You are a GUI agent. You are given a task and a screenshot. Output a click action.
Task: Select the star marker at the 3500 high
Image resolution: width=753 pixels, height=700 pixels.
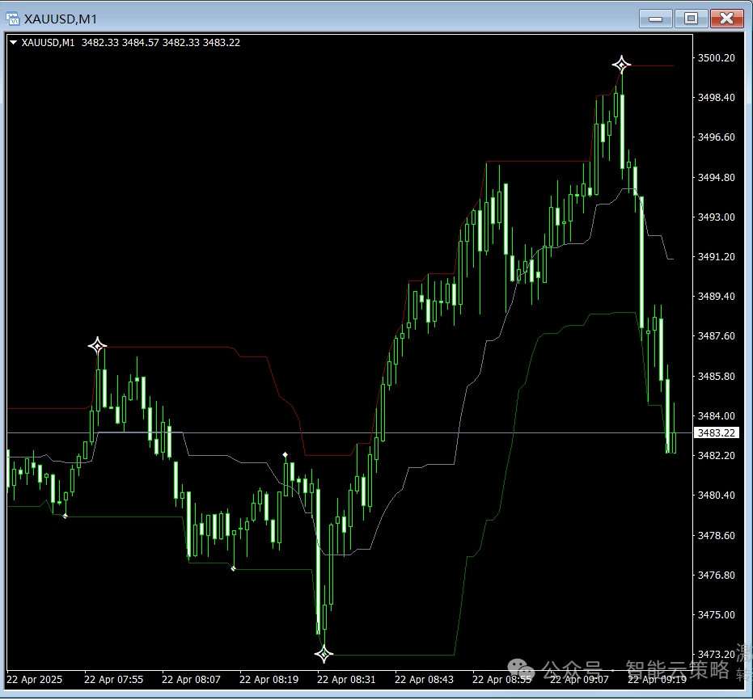(621, 65)
